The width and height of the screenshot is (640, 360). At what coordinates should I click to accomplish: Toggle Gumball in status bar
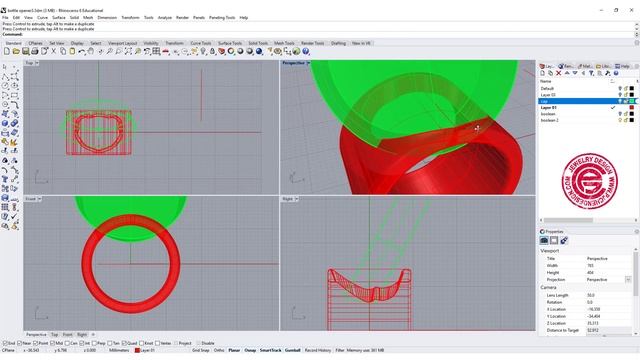pyautogui.click(x=293, y=350)
